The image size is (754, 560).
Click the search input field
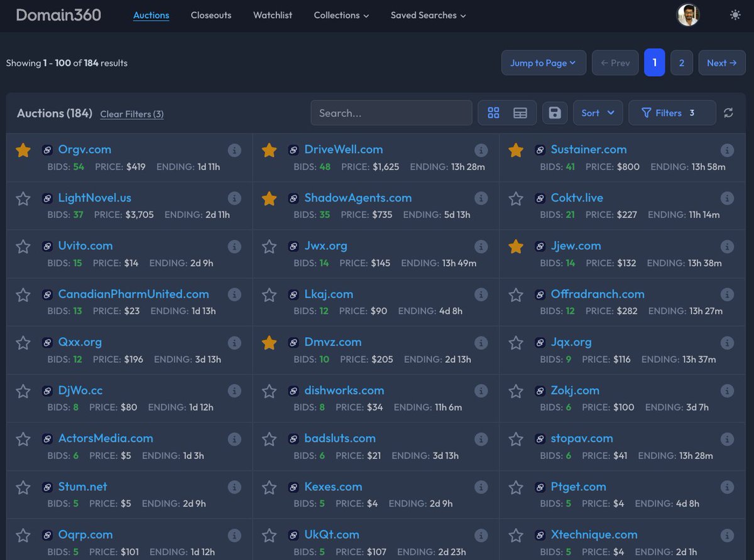click(x=391, y=112)
